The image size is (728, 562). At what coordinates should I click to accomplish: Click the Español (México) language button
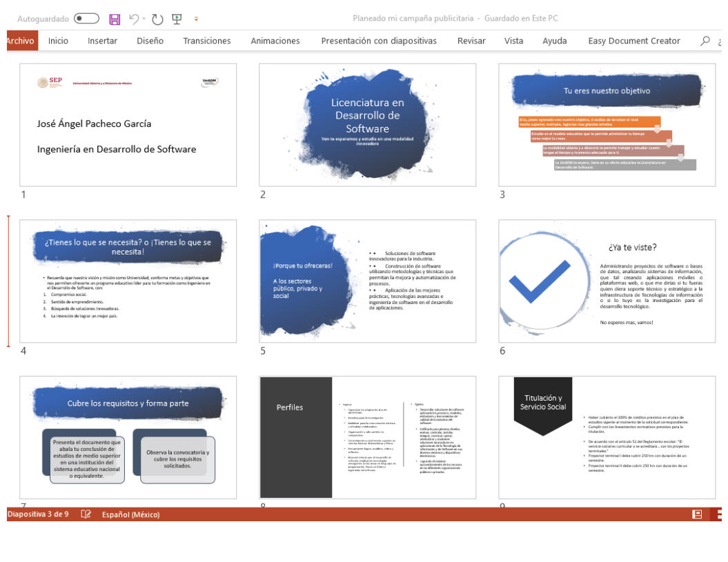[x=130, y=514]
